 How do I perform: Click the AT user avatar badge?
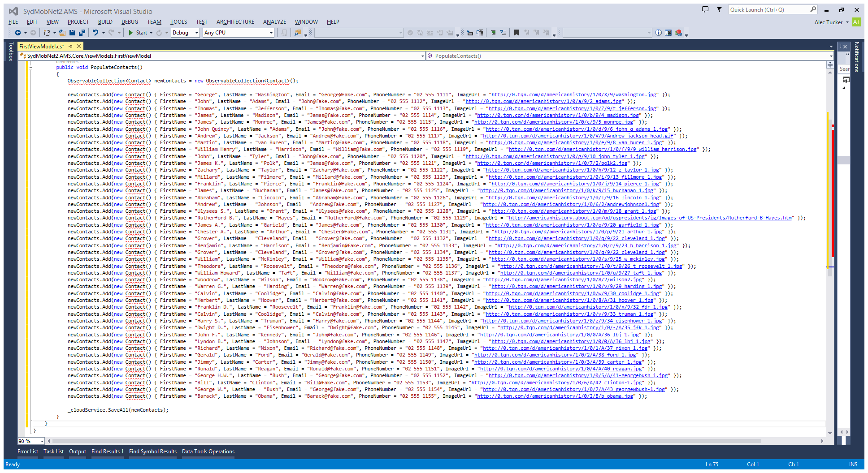pyautogui.click(x=857, y=22)
